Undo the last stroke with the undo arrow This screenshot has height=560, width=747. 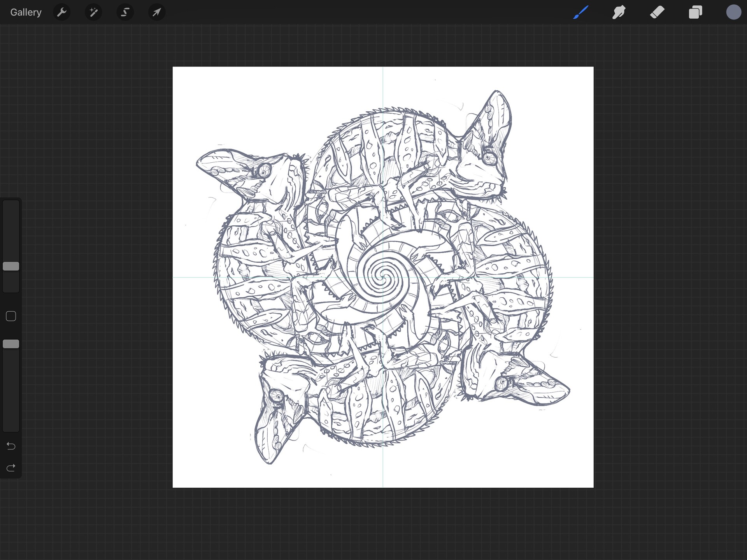(x=11, y=446)
